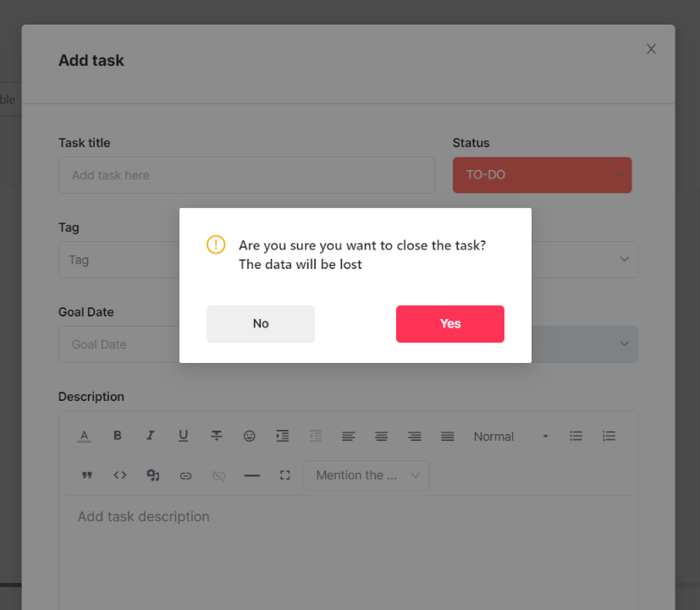Image resolution: width=700 pixels, height=610 pixels.
Task: Insert a hyperlink in the description
Action: 185,475
